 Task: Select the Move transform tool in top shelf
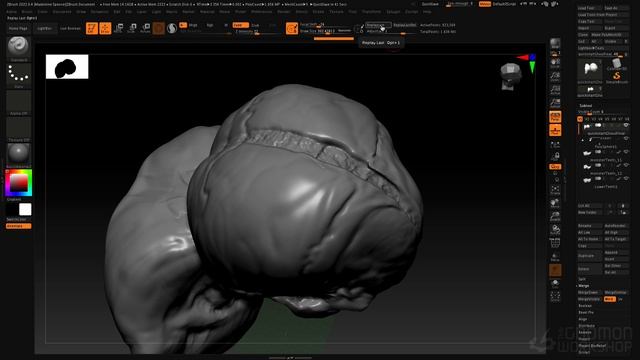119,28
